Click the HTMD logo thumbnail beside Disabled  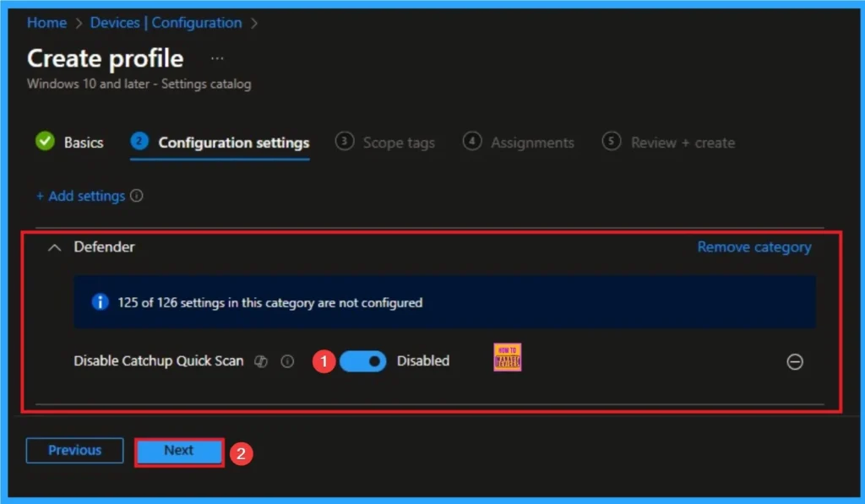coord(506,357)
